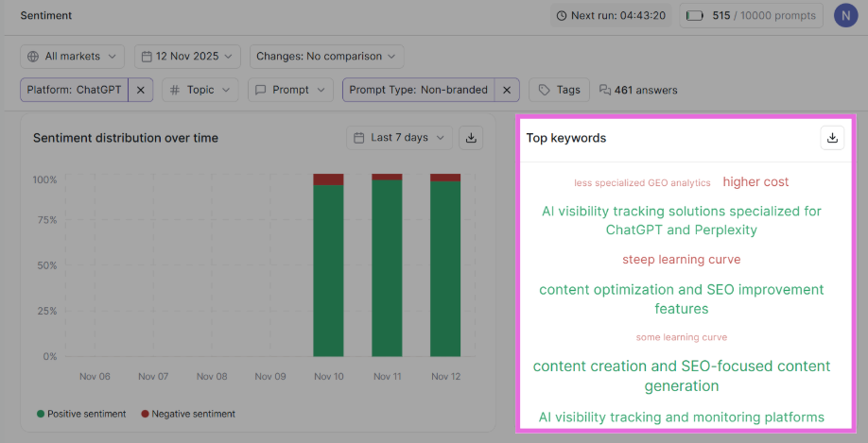Select the Nov 12 green bar
Image resolution: width=868 pixels, height=443 pixels.
point(445,269)
